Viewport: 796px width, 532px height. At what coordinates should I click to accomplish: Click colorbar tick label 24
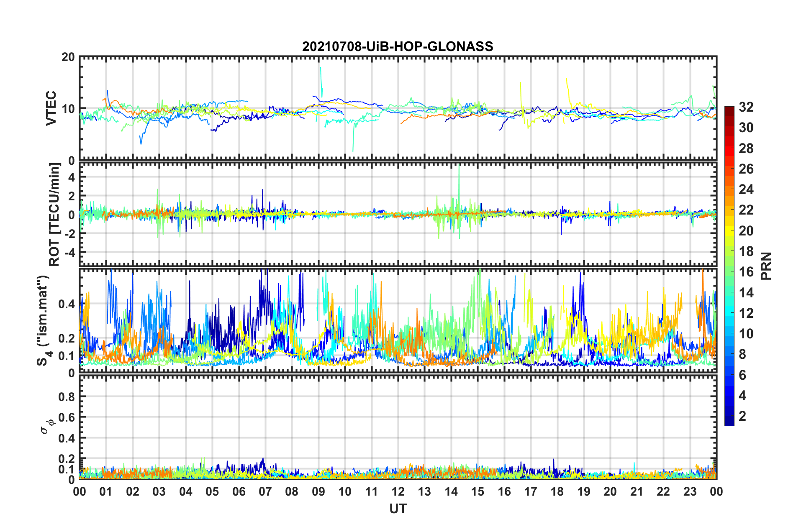746,189
